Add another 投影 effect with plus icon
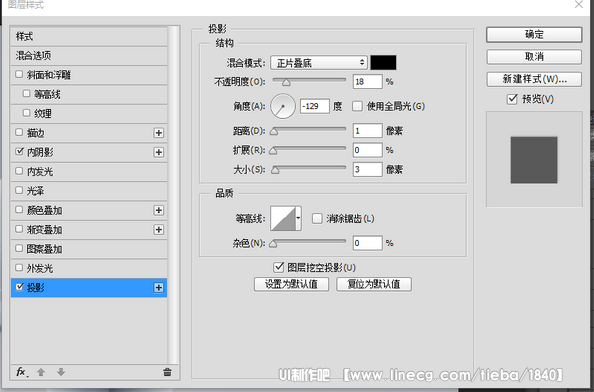The image size is (594, 392). pos(159,287)
